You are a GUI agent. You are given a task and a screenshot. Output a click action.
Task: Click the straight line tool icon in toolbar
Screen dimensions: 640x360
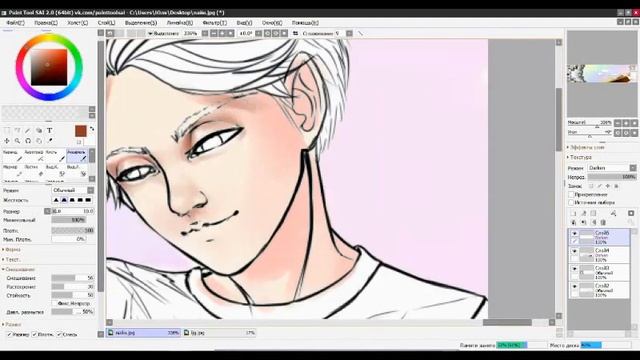pos(360,33)
